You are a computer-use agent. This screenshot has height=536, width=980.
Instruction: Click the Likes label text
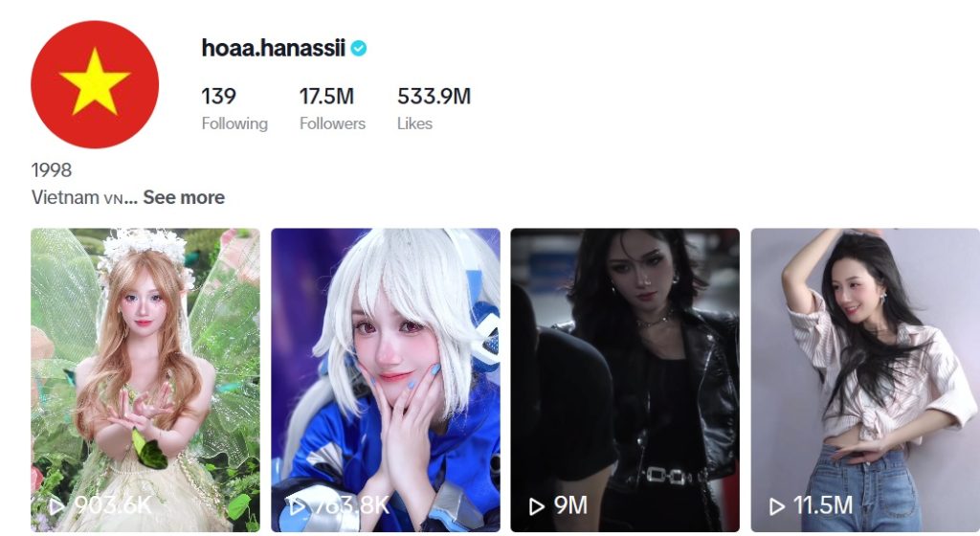[415, 123]
